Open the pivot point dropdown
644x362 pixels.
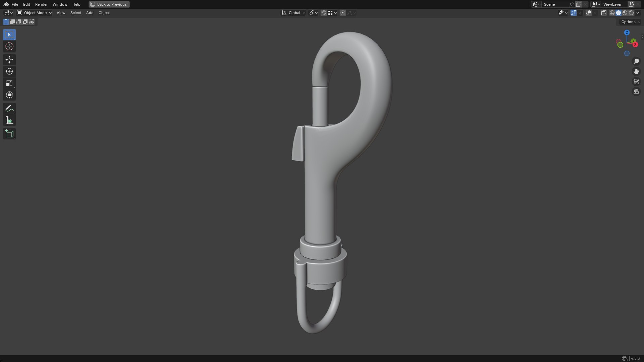pyautogui.click(x=314, y=13)
